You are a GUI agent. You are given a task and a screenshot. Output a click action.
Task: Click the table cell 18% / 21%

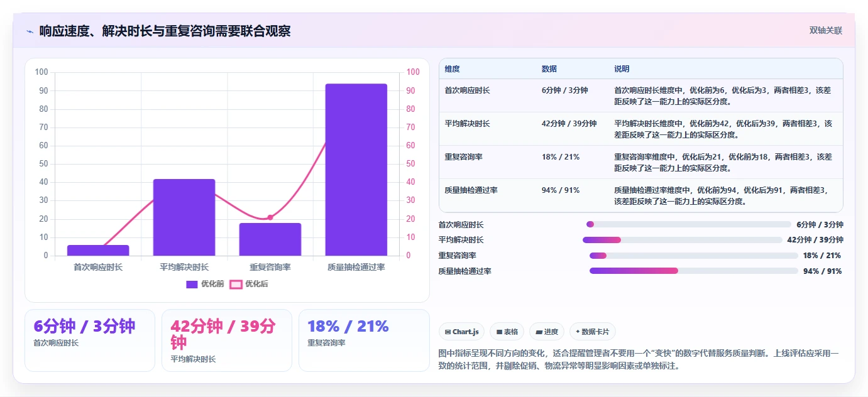click(x=560, y=156)
